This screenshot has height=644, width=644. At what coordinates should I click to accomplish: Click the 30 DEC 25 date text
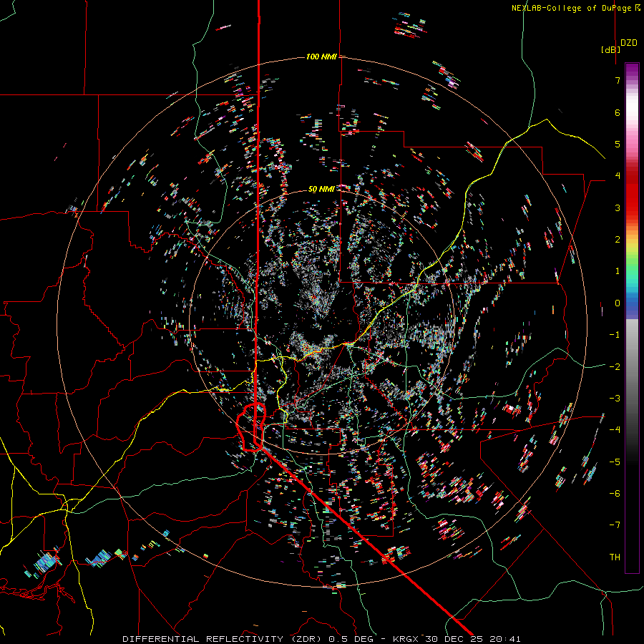coord(456,639)
